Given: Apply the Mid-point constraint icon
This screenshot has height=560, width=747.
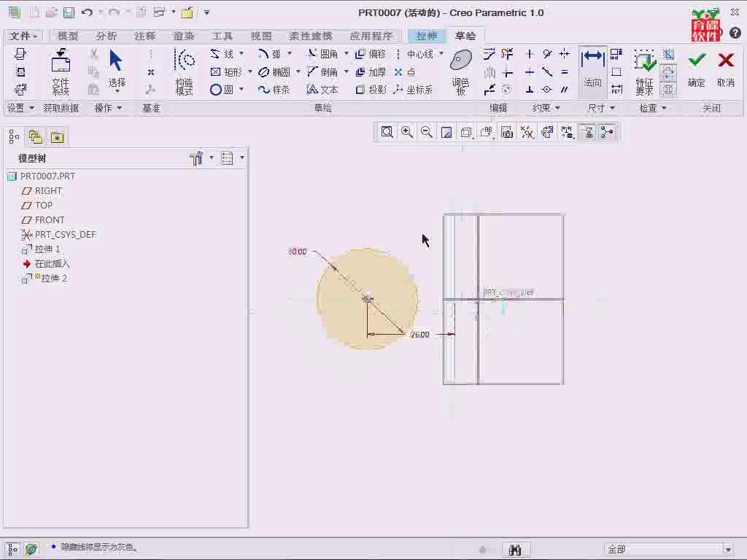Looking at the screenshot, I should [x=547, y=72].
